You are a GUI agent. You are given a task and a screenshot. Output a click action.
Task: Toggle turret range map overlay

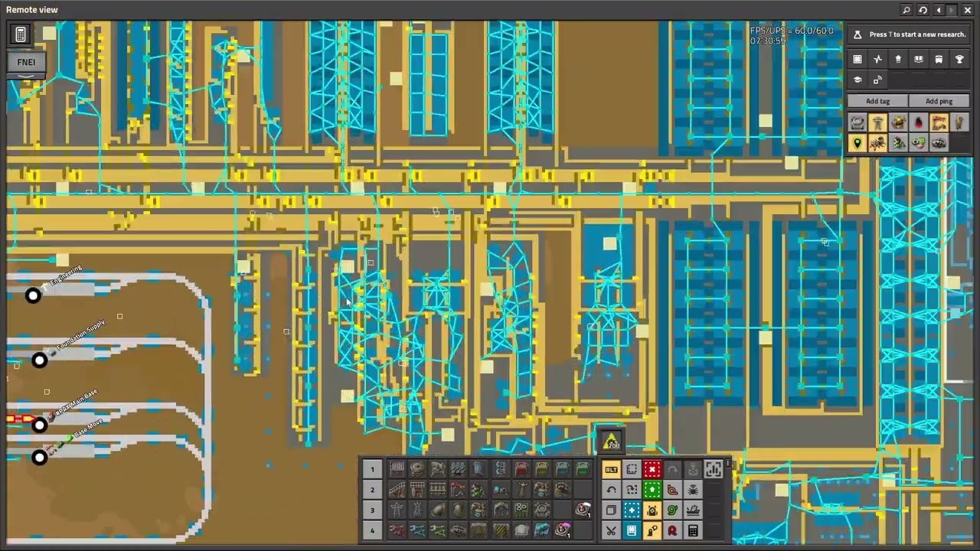(x=898, y=122)
